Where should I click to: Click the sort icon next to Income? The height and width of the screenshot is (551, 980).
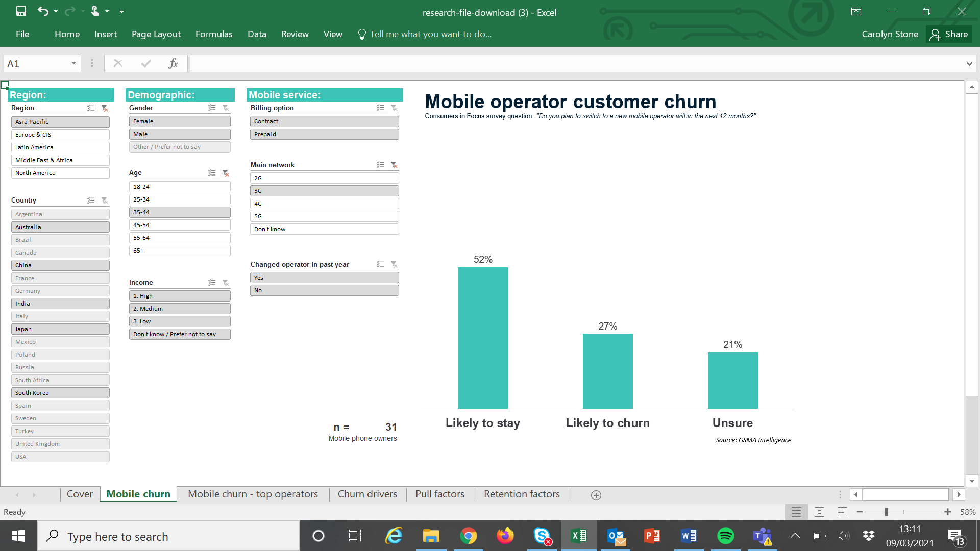coord(212,282)
